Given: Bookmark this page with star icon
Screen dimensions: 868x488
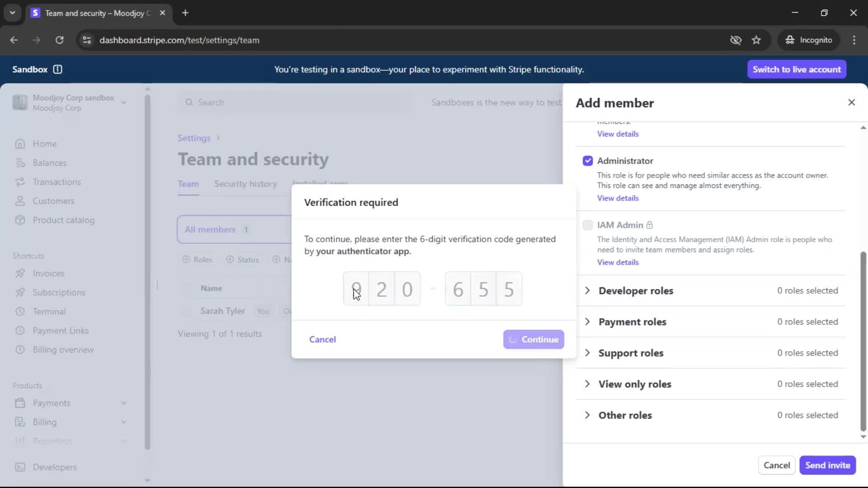Looking at the screenshot, I should pyautogui.click(x=756, y=40).
